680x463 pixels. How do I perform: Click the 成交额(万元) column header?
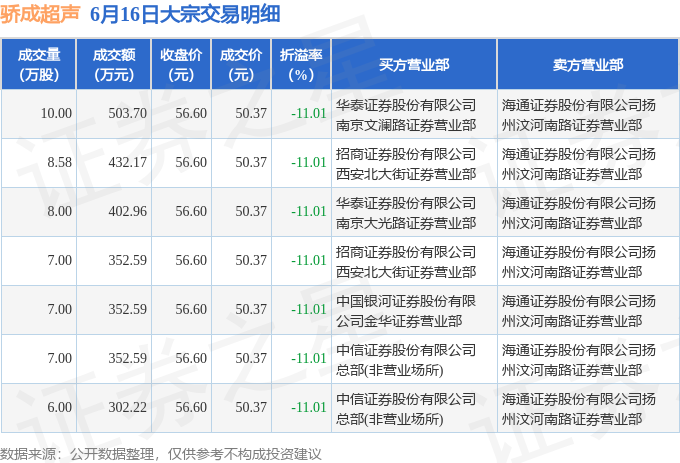[114, 65]
